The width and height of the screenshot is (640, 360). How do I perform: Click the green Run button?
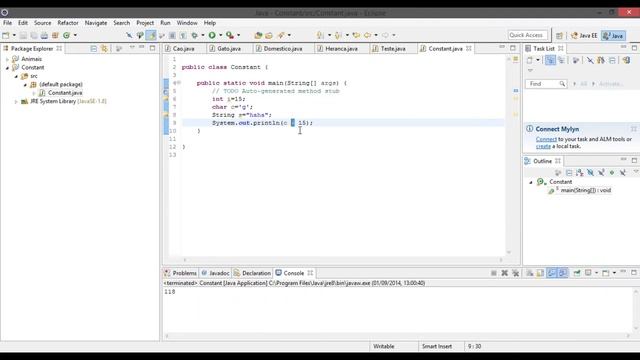coord(212,36)
